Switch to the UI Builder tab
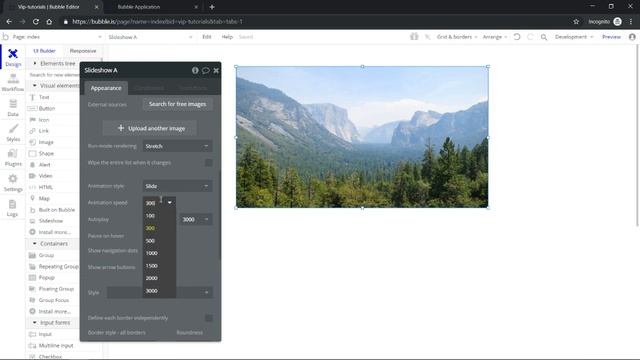Screen dimensions: 640x360 44,51
